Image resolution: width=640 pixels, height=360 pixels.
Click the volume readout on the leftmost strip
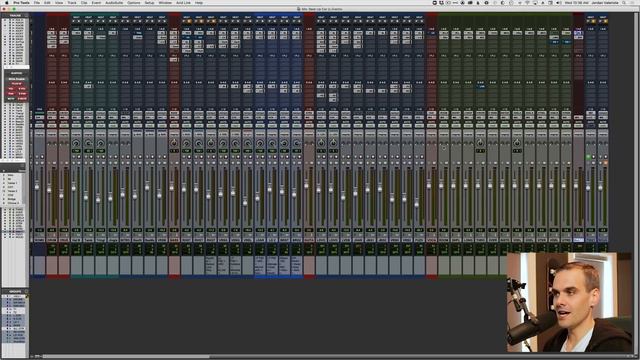[x=39, y=230]
